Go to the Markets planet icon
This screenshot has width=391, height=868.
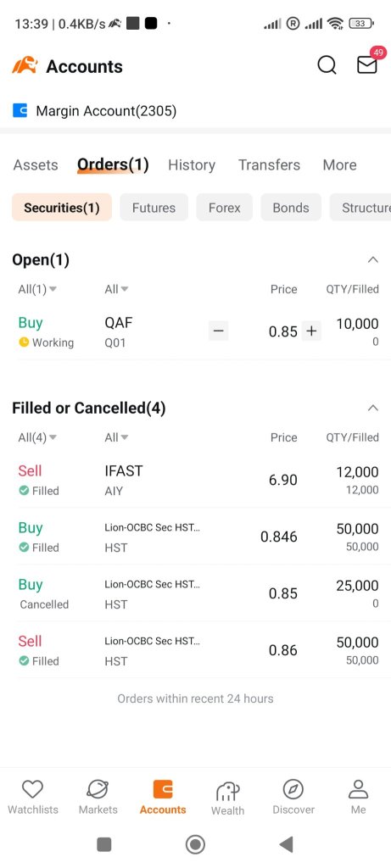click(98, 789)
